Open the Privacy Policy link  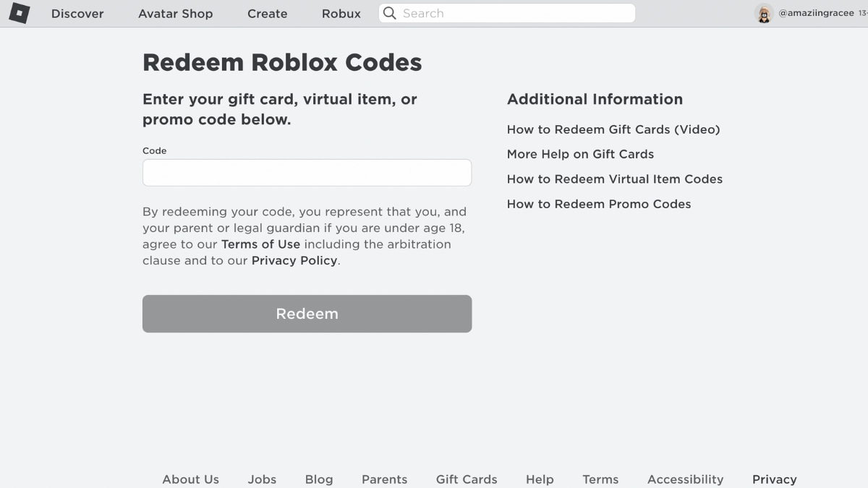tap(294, 260)
